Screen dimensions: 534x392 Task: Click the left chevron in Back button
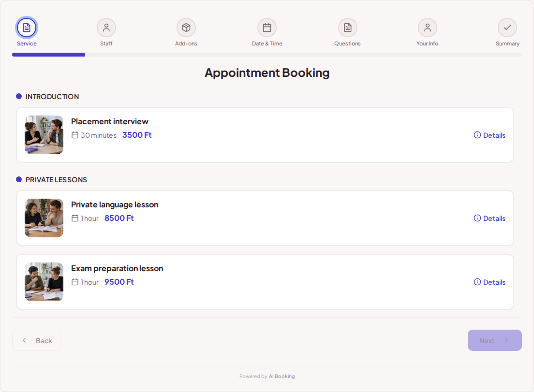click(24, 340)
